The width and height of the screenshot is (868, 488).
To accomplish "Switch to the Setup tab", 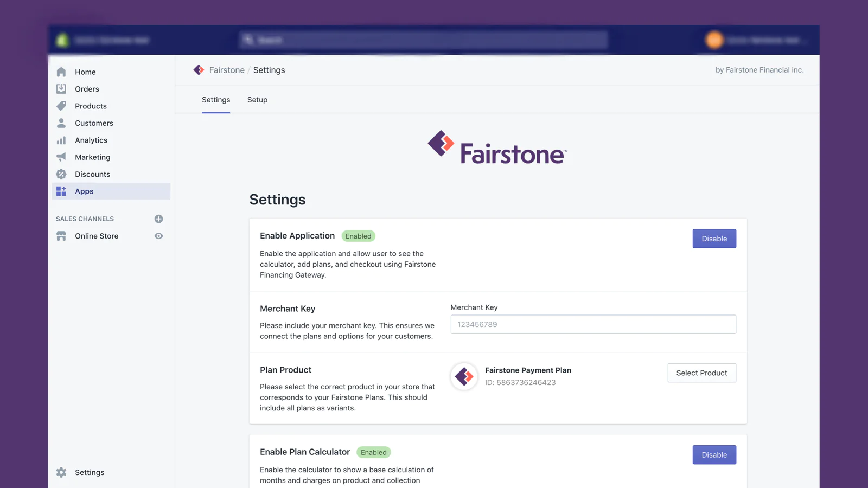I will click(x=257, y=100).
